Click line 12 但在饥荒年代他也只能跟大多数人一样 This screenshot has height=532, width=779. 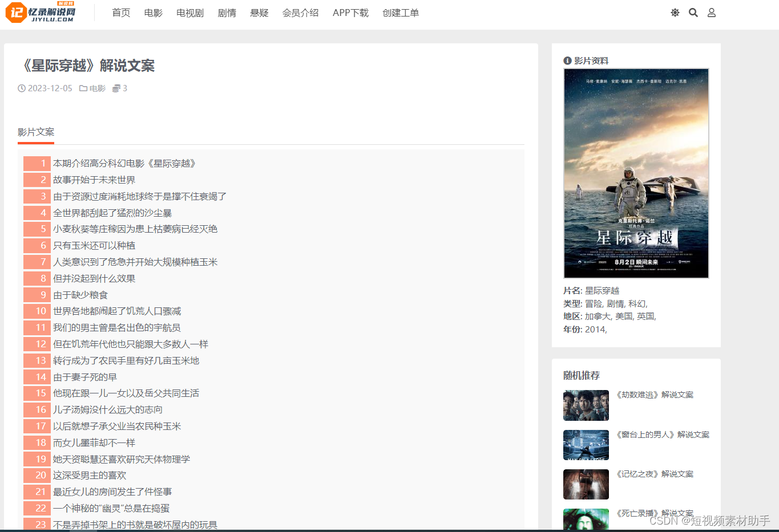point(131,344)
